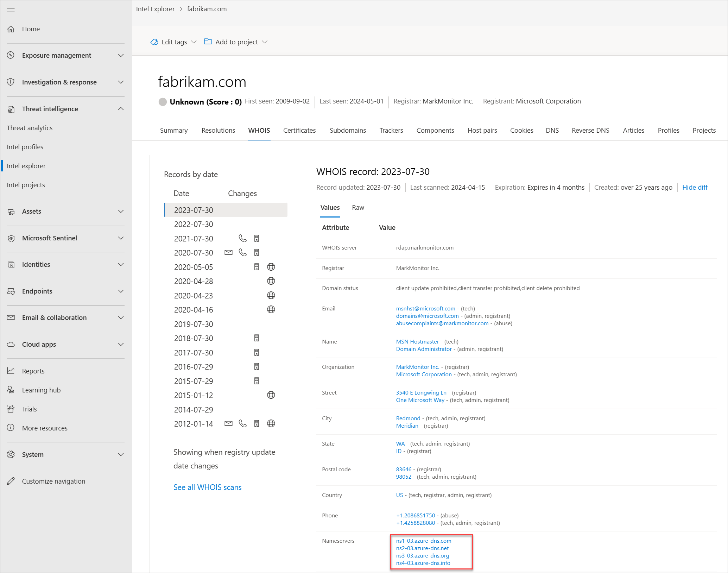Expand the System section chevron
The width and height of the screenshot is (728, 573).
coord(121,454)
